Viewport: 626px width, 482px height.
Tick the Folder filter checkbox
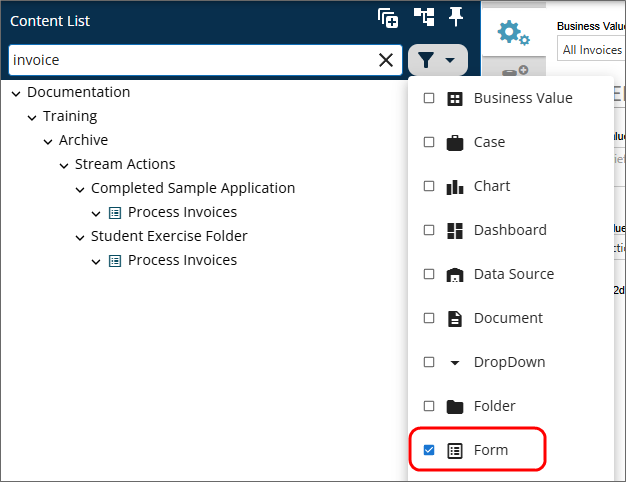[429, 406]
